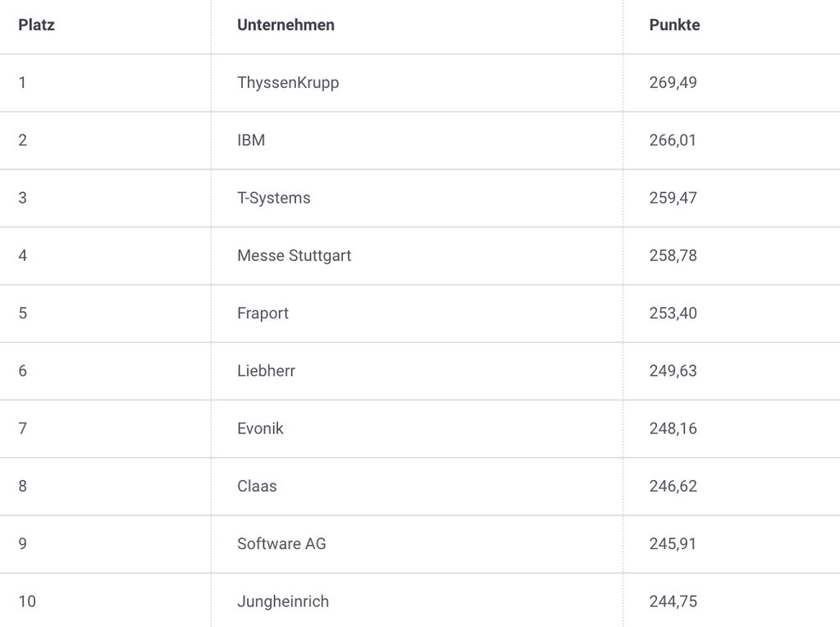Click the 269,49 points value

[x=673, y=82]
